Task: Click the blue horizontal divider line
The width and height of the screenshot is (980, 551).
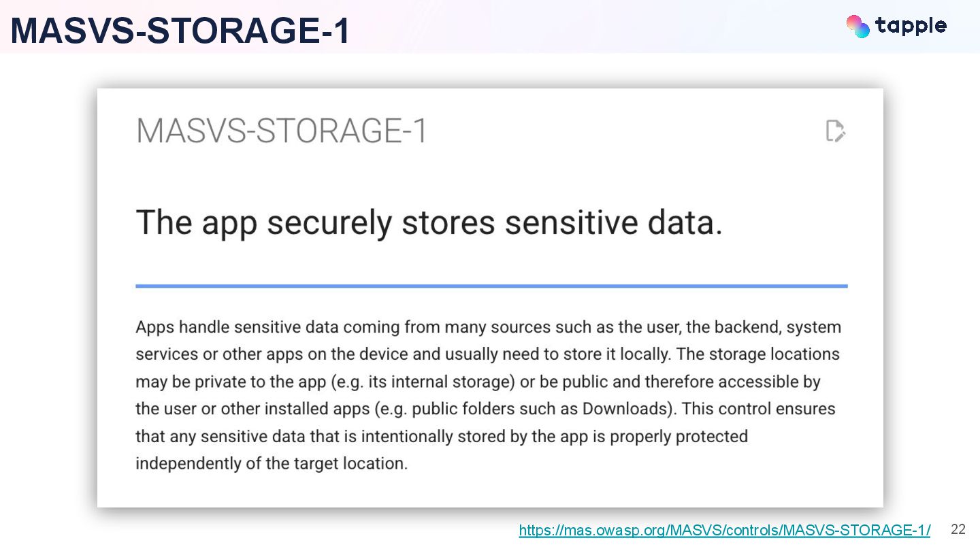Action: click(x=491, y=286)
